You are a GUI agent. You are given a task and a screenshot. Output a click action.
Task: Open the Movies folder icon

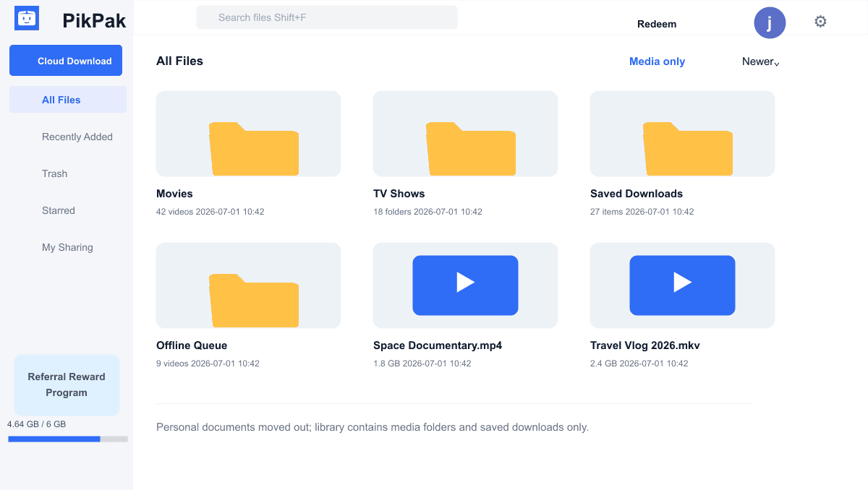(x=254, y=149)
